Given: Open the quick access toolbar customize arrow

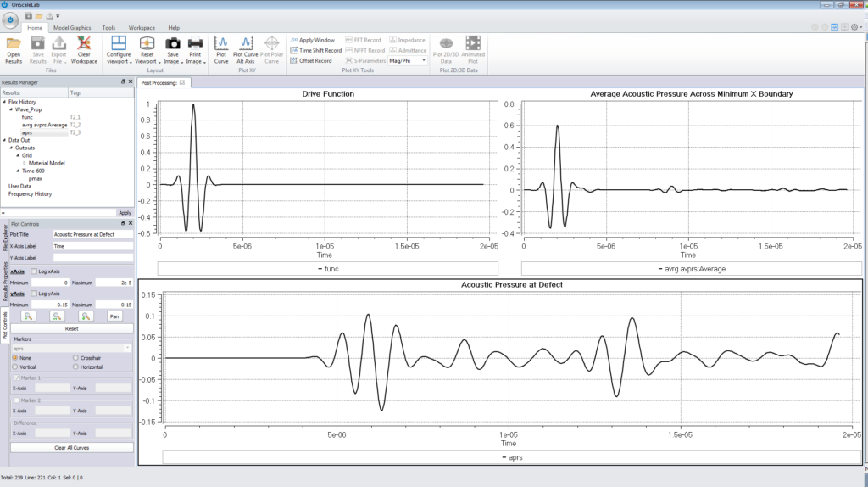Looking at the screenshot, I should pos(58,17).
